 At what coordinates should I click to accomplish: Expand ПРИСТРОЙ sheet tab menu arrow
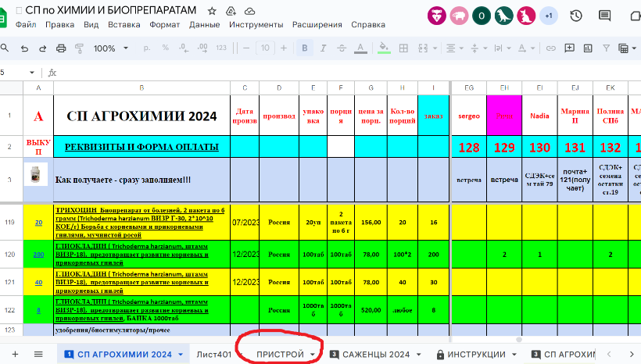tap(313, 355)
